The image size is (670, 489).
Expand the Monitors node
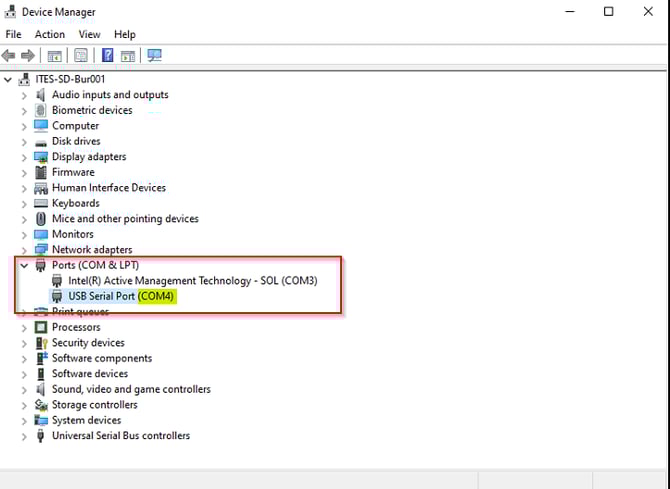24,235
